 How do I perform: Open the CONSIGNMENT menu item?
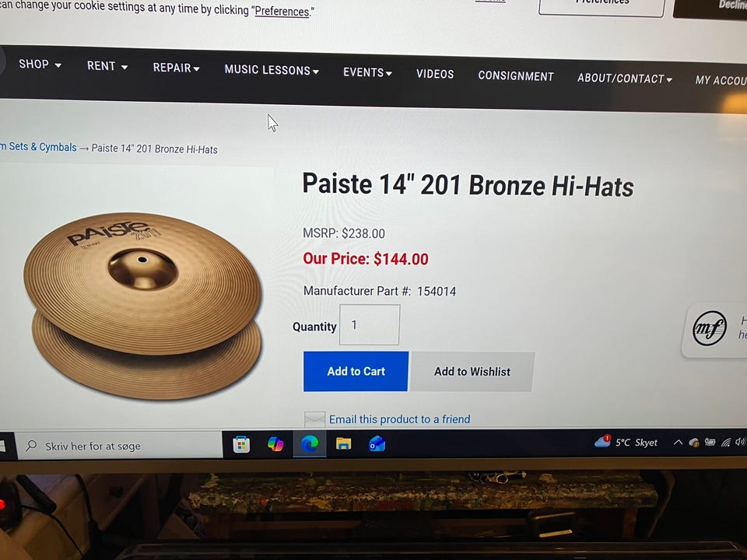(516, 76)
